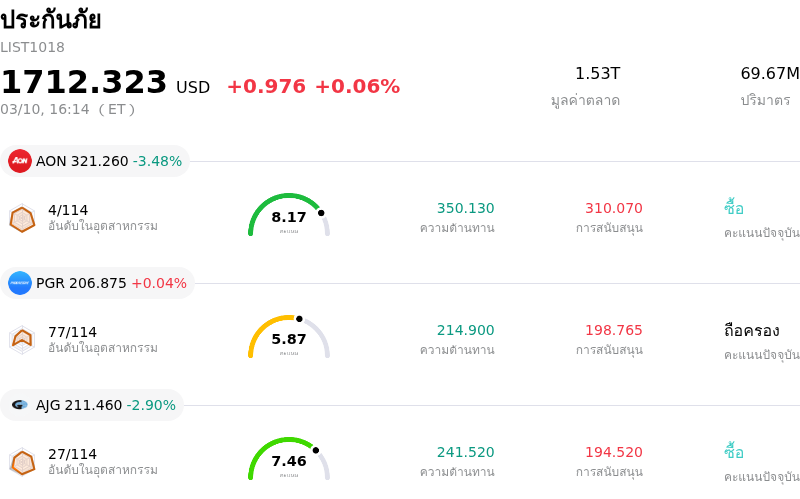Open the PGR 206.875 stock chip
This screenshot has height=499, width=800.
[98, 283]
